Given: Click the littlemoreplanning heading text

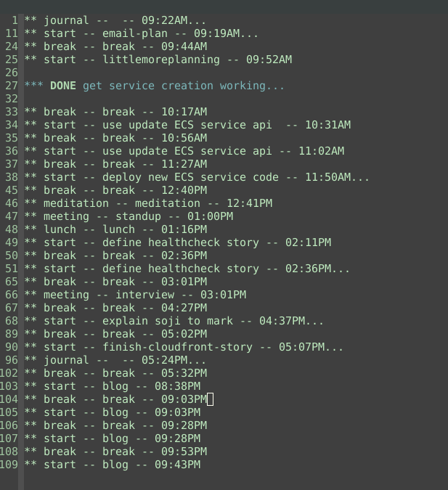Looking at the screenshot, I should point(161,60).
